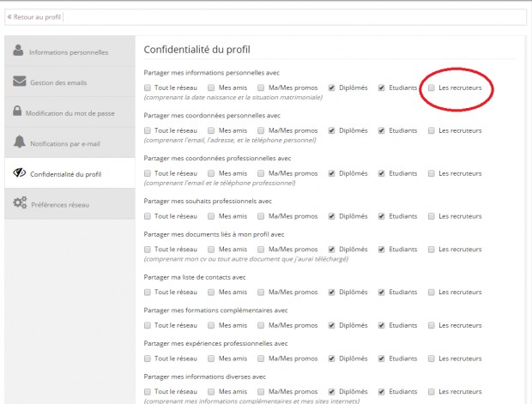Check Ma/Mes promos for coordonnées professionnelles

point(261,173)
